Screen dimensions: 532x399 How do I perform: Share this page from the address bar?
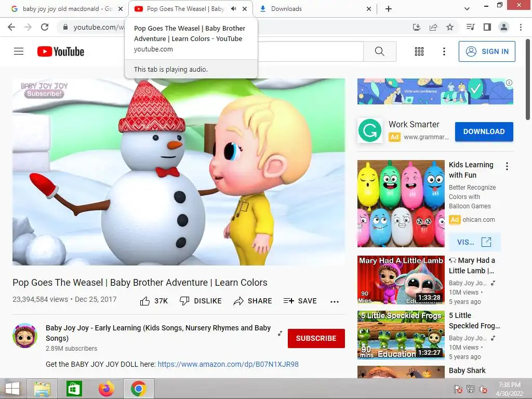(433, 27)
